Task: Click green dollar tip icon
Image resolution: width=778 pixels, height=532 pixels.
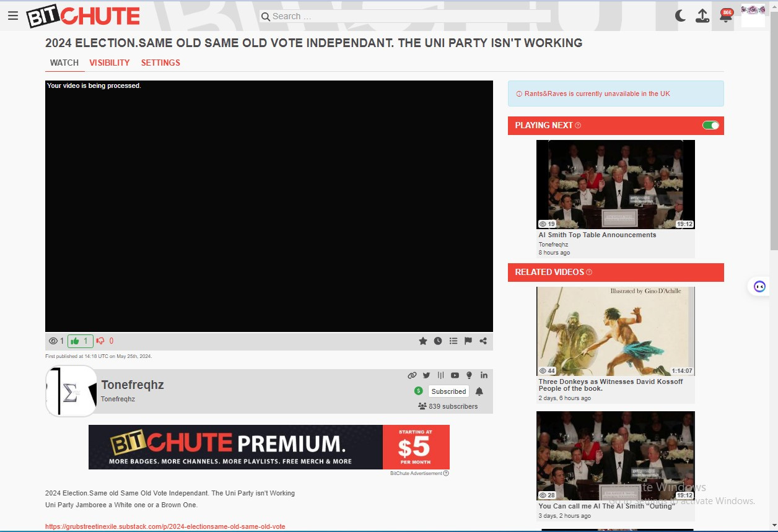Action: (419, 391)
